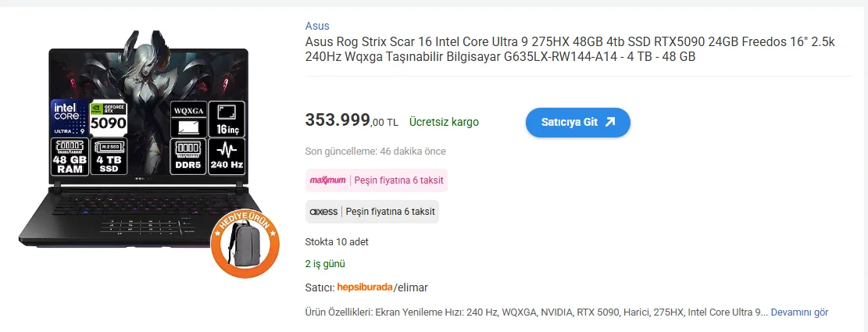The image size is (868, 332).
Task: Select the Axess 6 taksit option
Action: [372, 212]
